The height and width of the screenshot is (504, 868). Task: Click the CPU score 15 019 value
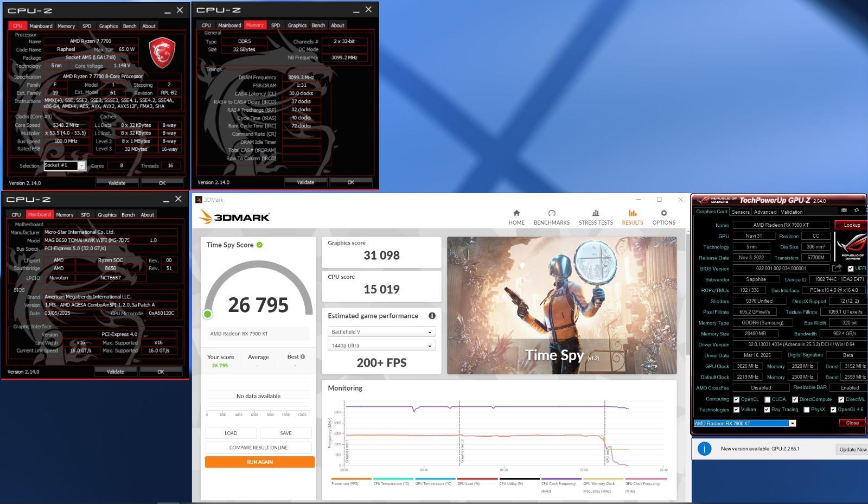pos(381,290)
